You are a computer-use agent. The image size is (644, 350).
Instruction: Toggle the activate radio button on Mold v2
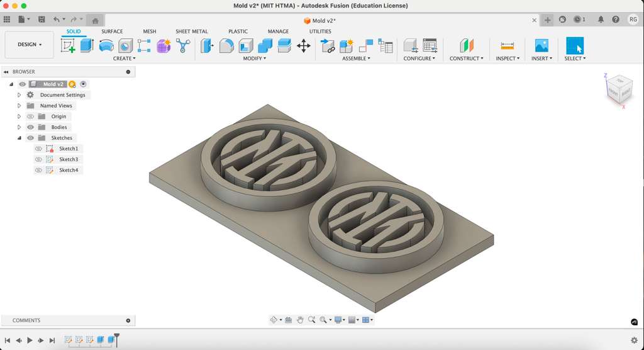84,84
